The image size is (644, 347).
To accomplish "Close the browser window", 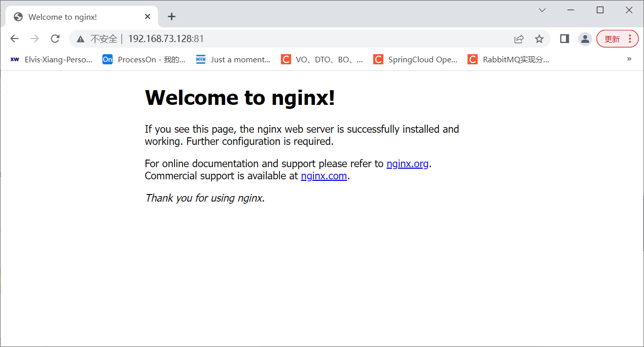I will [x=629, y=10].
